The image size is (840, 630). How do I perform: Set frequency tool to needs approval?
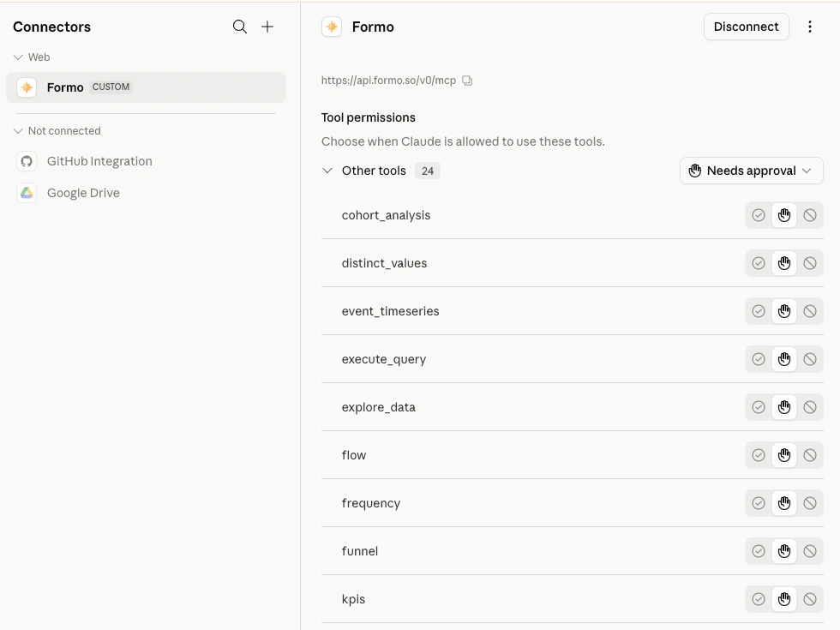pyautogui.click(x=783, y=503)
